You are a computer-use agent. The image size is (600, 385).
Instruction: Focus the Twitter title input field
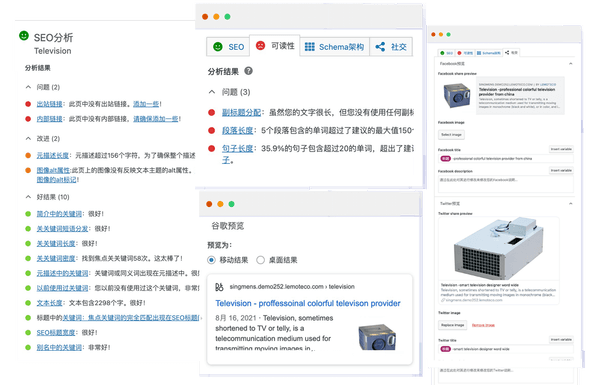[506, 349]
